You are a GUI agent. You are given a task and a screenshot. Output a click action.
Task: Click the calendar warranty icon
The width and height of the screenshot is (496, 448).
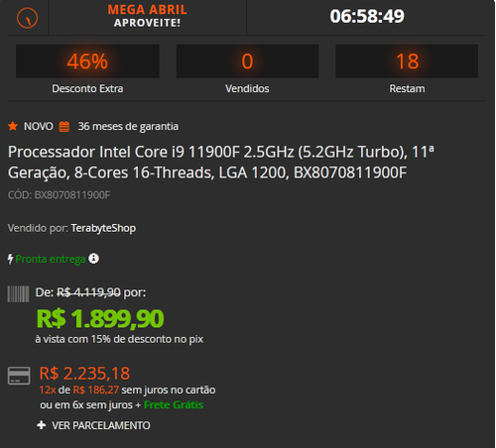click(64, 127)
